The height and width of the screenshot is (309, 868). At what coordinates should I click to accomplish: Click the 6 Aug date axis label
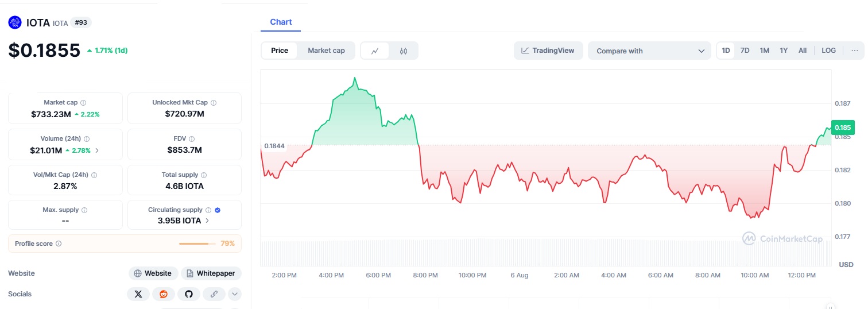[x=519, y=276]
